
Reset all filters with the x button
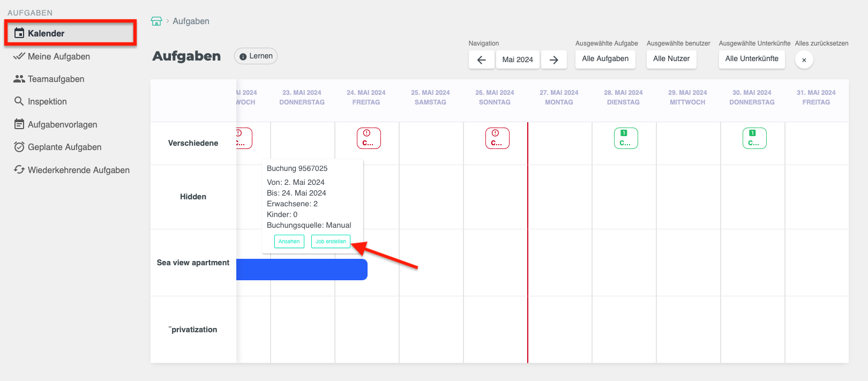click(804, 60)
